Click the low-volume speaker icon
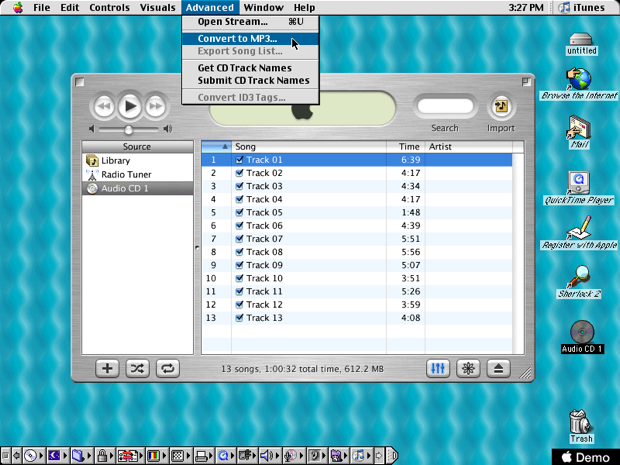Image resolution: width=620 pixels, height=465 pixels. coord(92,129)
